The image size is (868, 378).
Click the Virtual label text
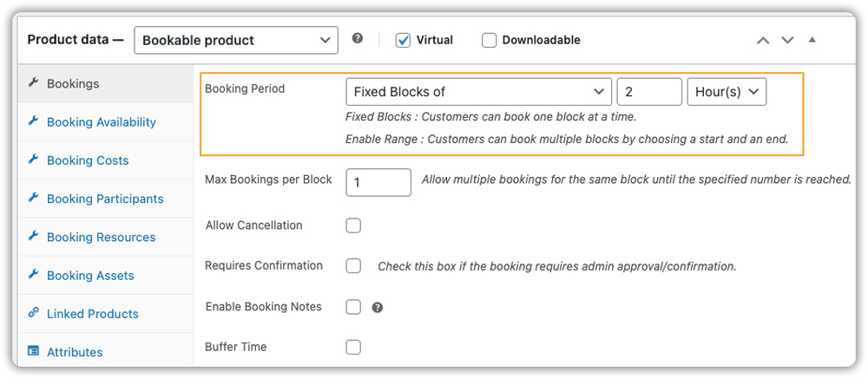tap(435, 40)
